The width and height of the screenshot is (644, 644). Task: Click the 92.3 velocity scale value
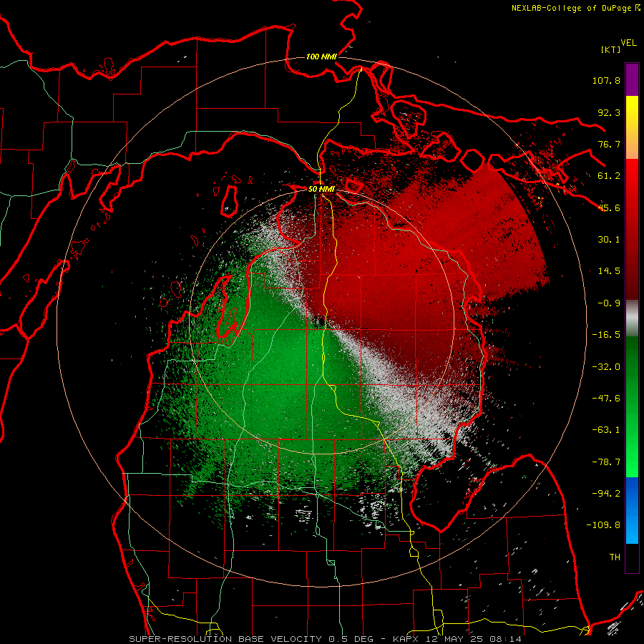[609, 112]
